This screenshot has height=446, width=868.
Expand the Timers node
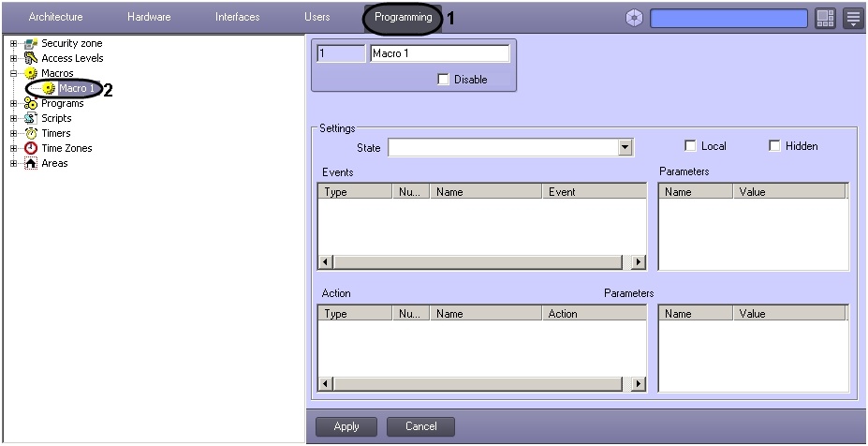pos(14,133)
